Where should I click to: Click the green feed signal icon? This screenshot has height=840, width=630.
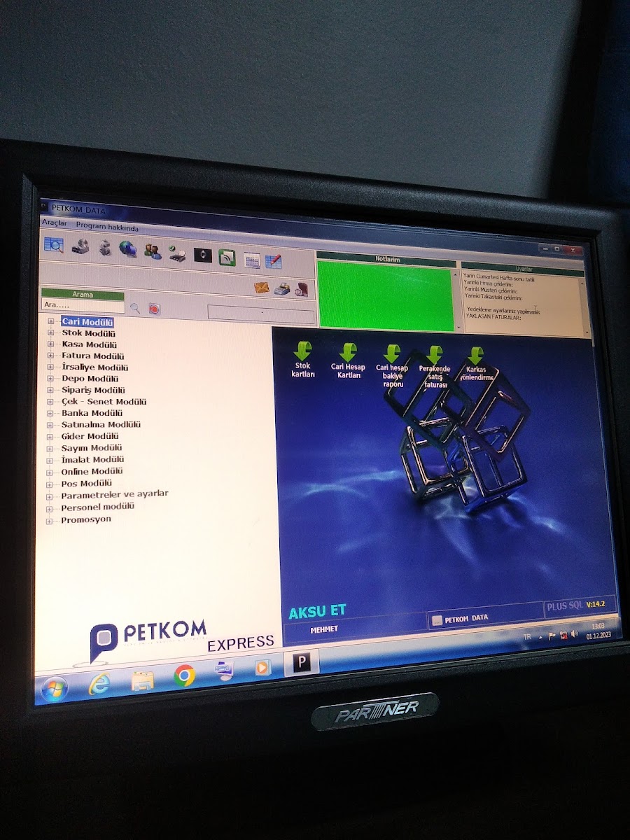click(226, 257)
